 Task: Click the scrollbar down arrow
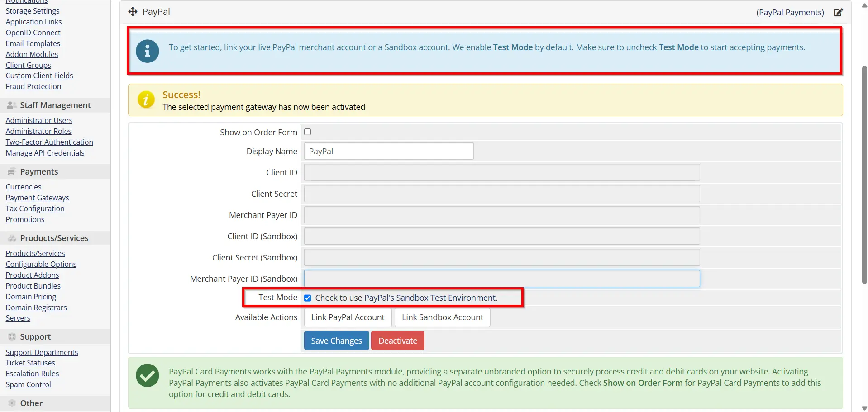(864, 408)
